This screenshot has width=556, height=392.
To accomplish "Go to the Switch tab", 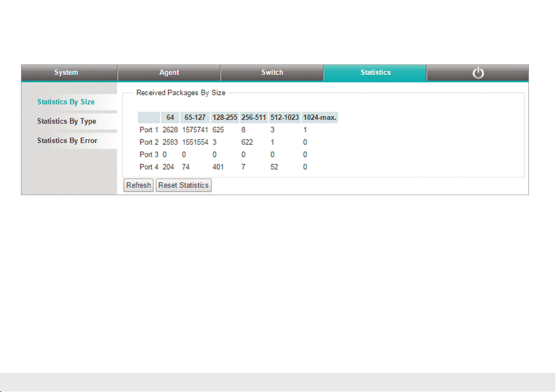I will [x=272, y=73].
